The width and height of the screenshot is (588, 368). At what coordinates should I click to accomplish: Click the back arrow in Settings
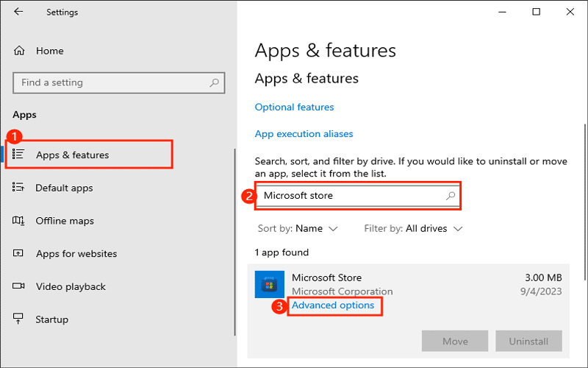pos(18,12)
